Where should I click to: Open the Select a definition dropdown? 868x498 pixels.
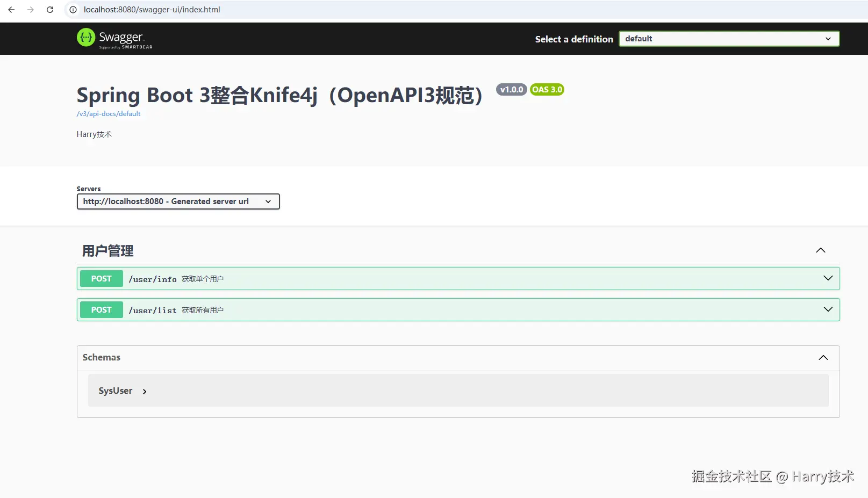coord(729,39)
